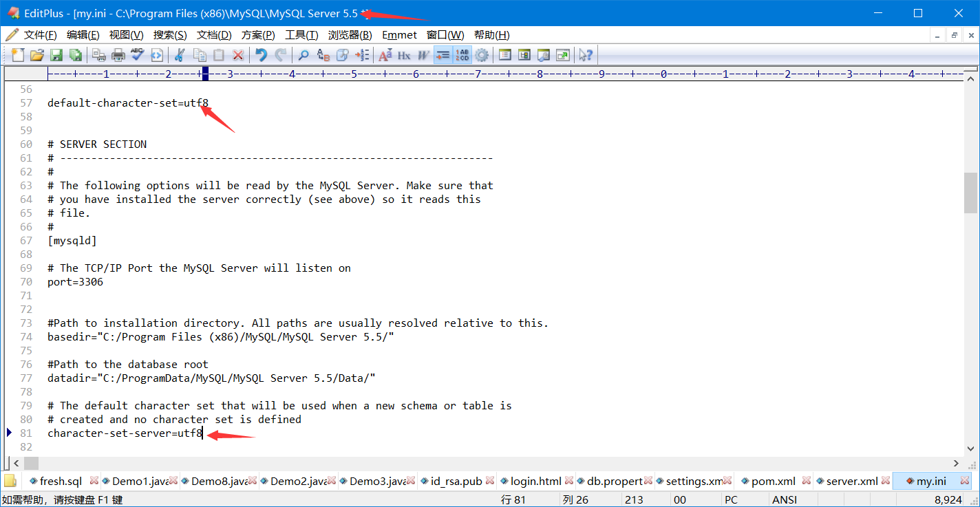Click the Find in Files icon
980x507 pixels.
pyautogui.click(x=342, y=55)
